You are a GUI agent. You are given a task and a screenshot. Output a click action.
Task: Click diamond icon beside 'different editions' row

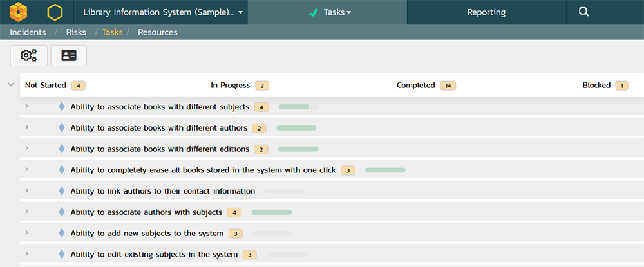point(62,149)
